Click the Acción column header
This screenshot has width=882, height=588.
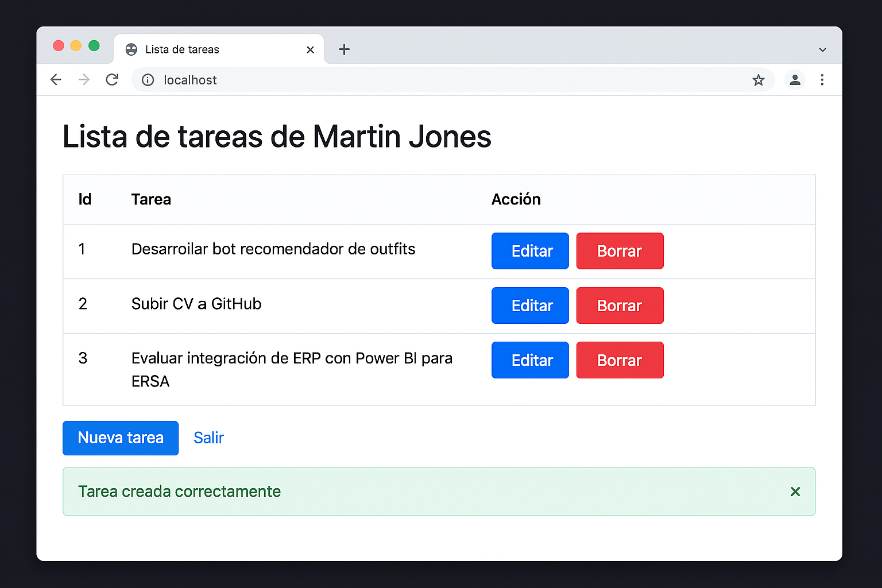[516, 199]
